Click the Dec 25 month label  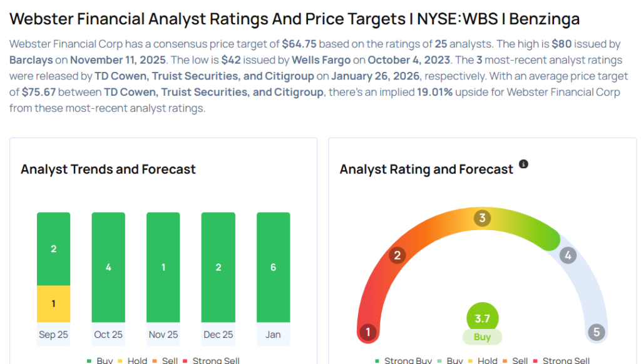pyautogui.click(x=218, y=335)
